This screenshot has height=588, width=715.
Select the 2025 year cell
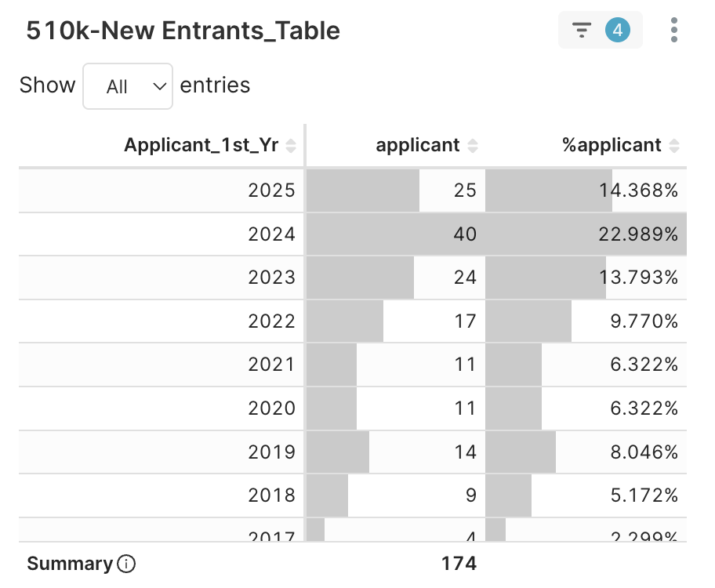(271, 191)
